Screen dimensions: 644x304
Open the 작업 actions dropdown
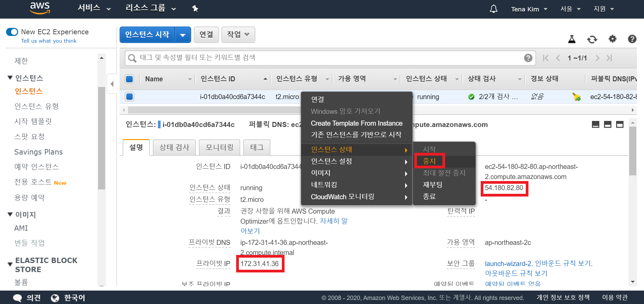pyautogui.click(x=238, y=35)
